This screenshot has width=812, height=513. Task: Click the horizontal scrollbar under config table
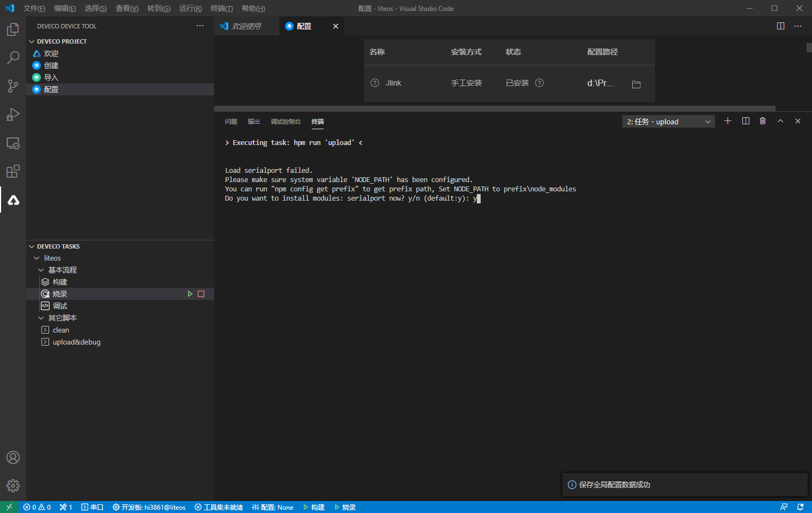coord(494,108)
